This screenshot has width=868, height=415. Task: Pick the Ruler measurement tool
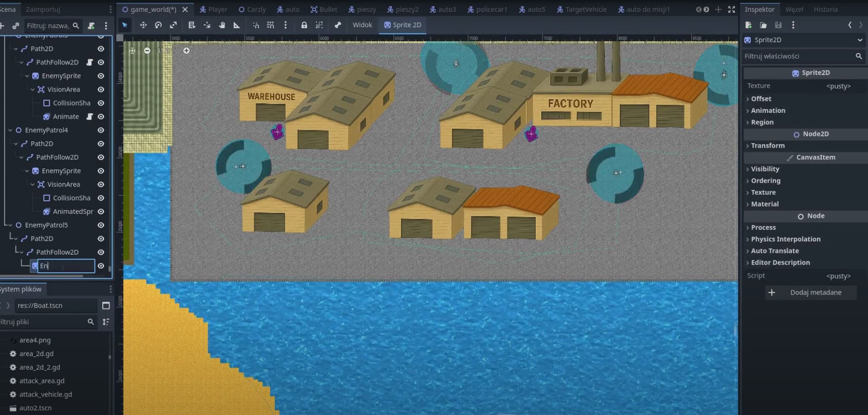coord(236,25)
